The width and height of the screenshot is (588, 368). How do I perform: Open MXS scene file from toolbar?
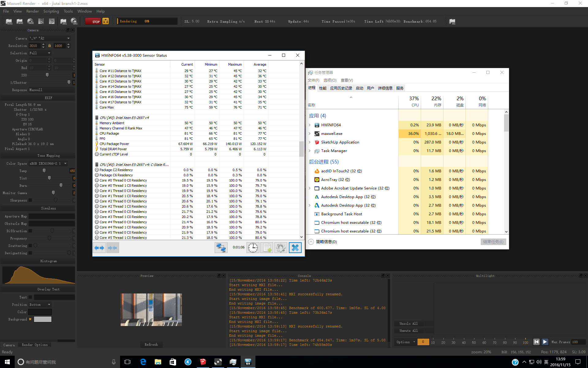click(9, 21)
